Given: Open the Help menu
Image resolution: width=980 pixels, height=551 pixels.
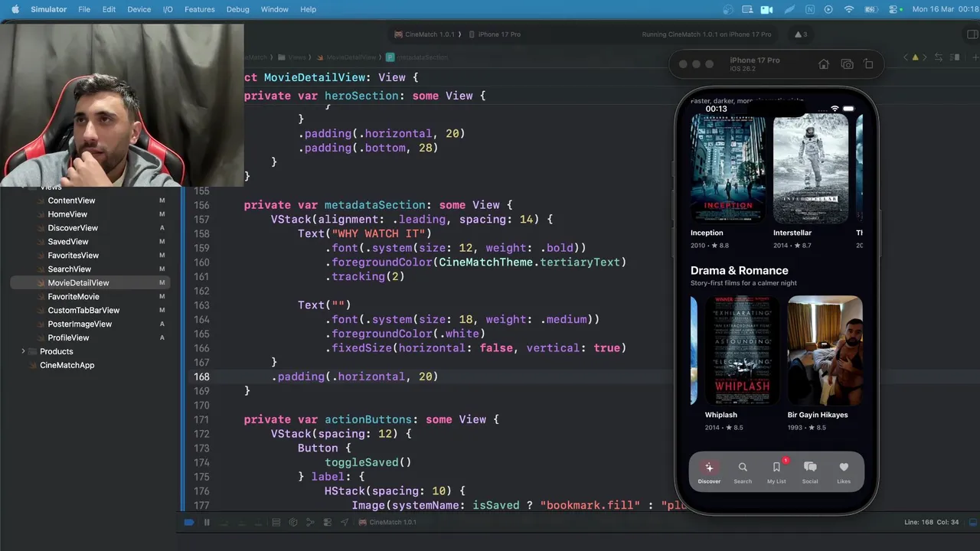Looking at the screenshot, I should pos(308,9).
